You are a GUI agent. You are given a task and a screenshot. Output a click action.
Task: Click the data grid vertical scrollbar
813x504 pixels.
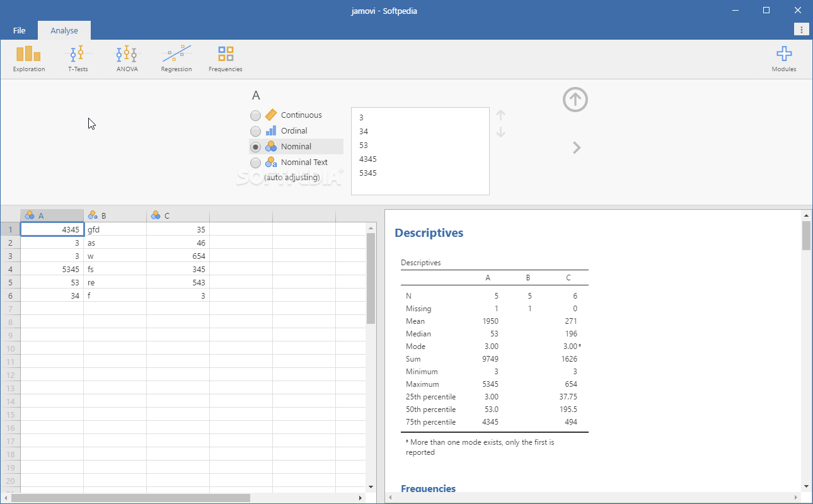point(371,278)
